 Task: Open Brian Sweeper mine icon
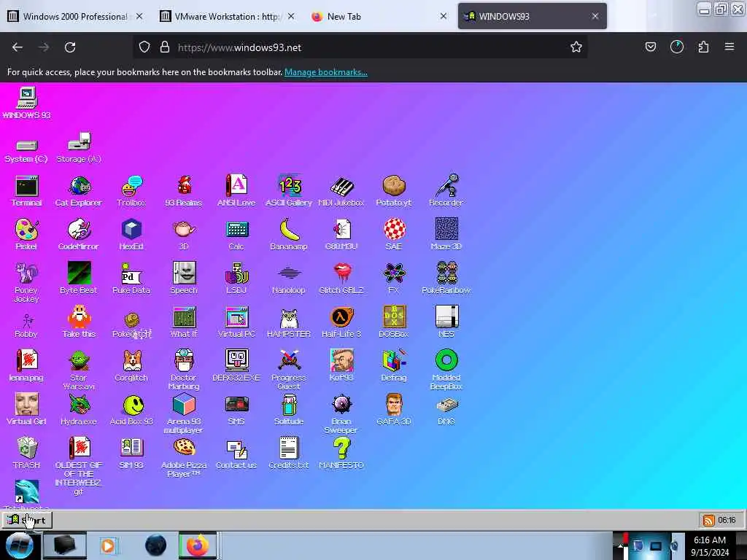pos(341,414)
